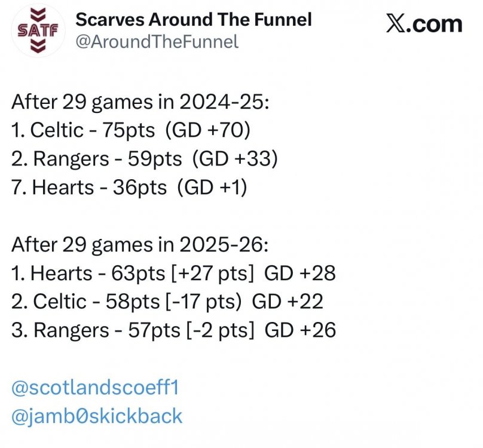Open Scarves Around The Funnel profile name
This screenshot has height=448, width=483.
click(194, 20)
